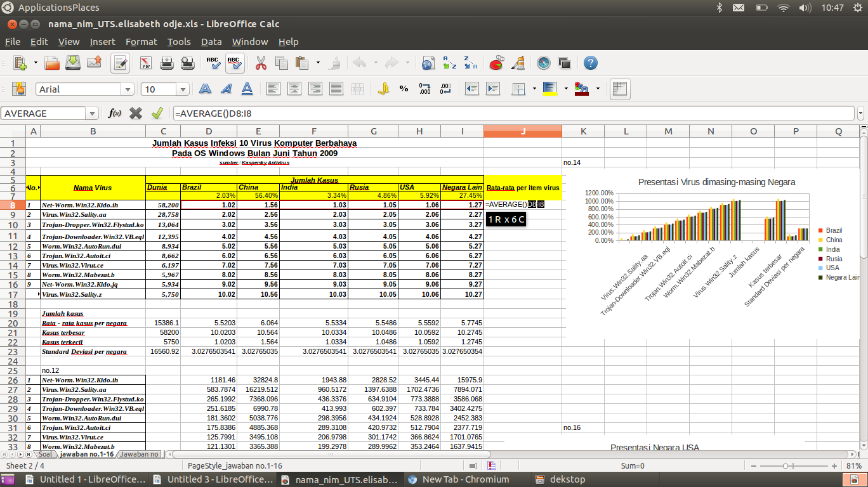Screen dimensions: 868x487
Task: Click the scissors Cut icon
Action: click(261, 63)
